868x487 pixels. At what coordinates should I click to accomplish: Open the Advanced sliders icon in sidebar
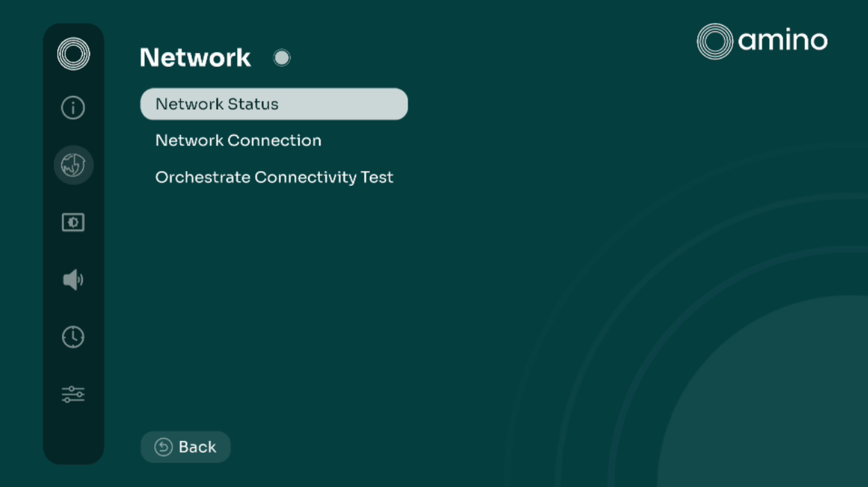[x=73, y=394]
